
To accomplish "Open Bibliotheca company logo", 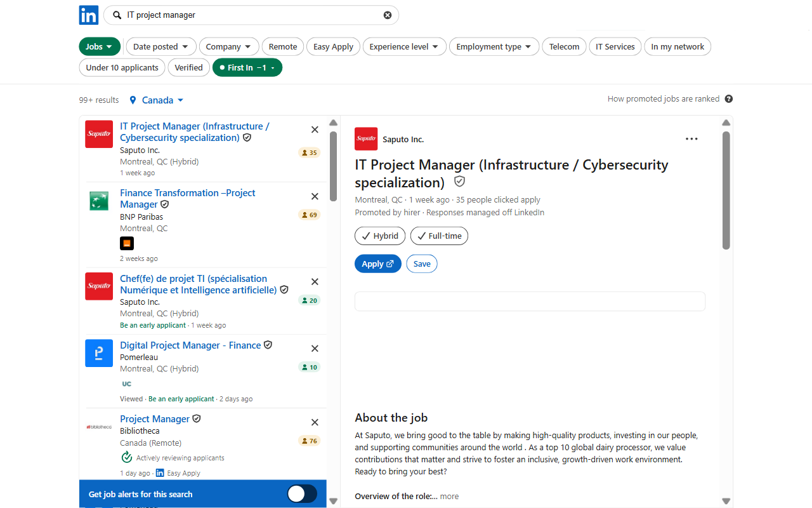I will 99,427.
